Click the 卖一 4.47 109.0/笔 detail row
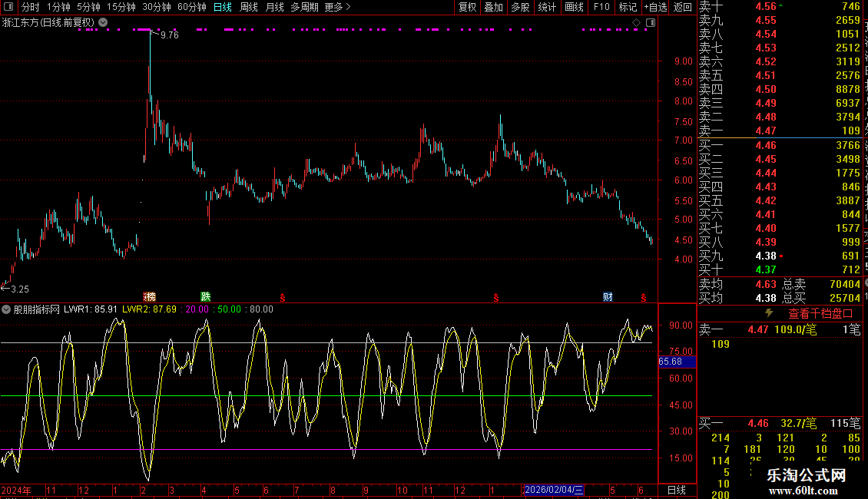 click(x=780, y=329)
